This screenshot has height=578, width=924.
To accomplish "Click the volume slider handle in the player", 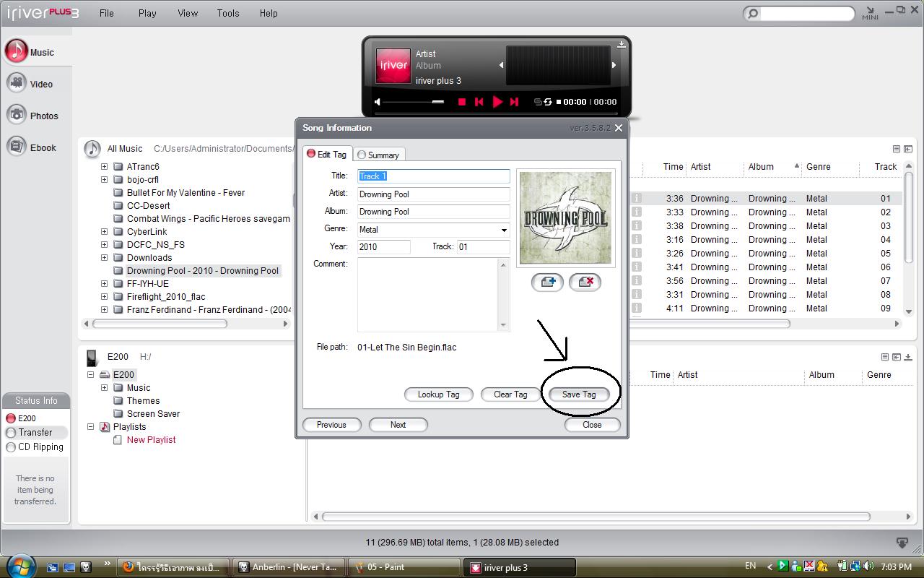I will (437, 102).
